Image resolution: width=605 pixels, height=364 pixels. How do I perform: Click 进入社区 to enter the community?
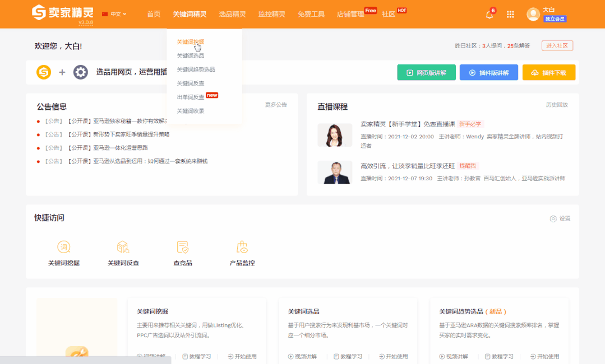557,45
